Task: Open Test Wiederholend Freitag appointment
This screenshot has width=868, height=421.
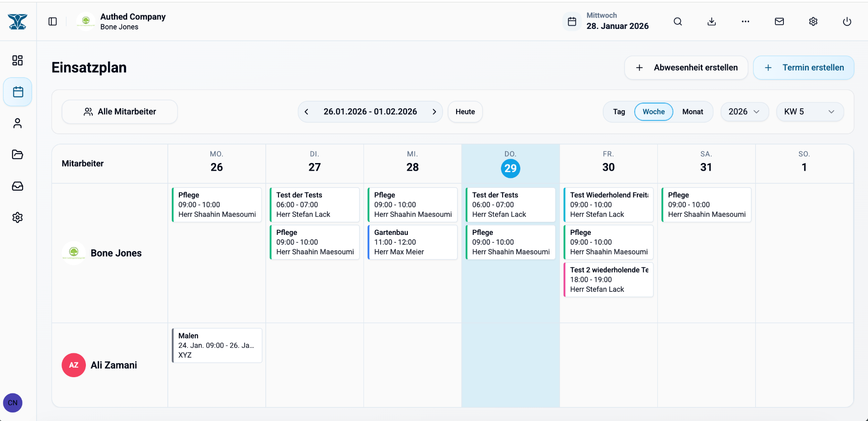Action: point(609,205)
